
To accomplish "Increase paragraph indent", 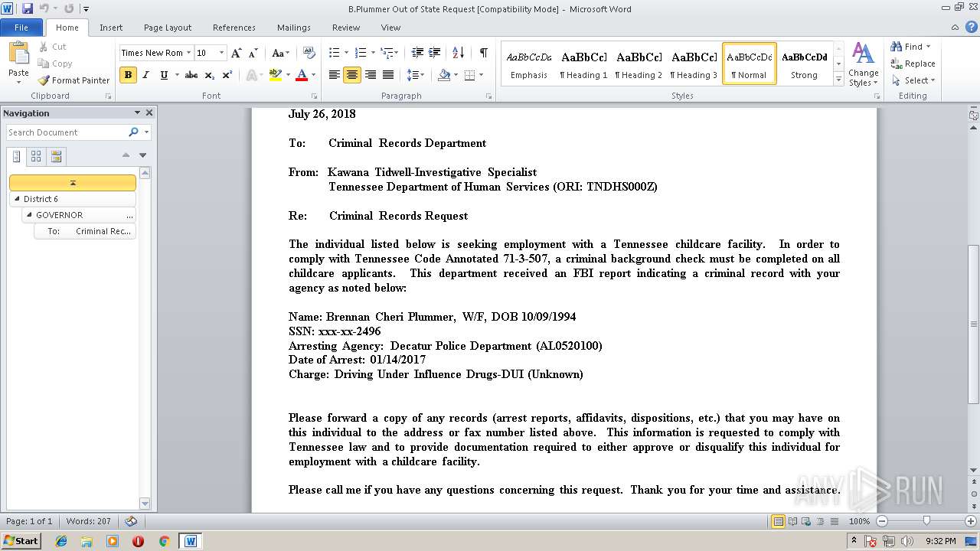I will (x=436, y=53).
